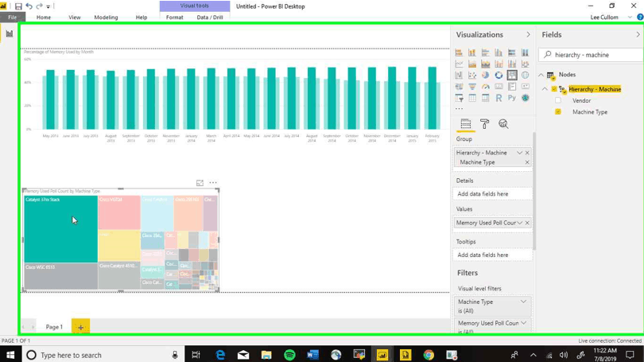This screenshot has width=644, height=362.
Task: Collapse the Hierarchy - Machine tree node
Action: pyautogui.click(x=545, y=89)
